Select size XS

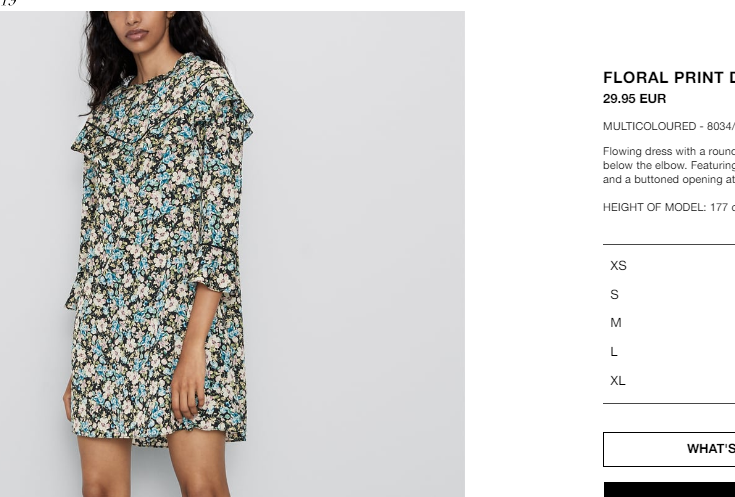pyautogui.click(x=671, y=265)
